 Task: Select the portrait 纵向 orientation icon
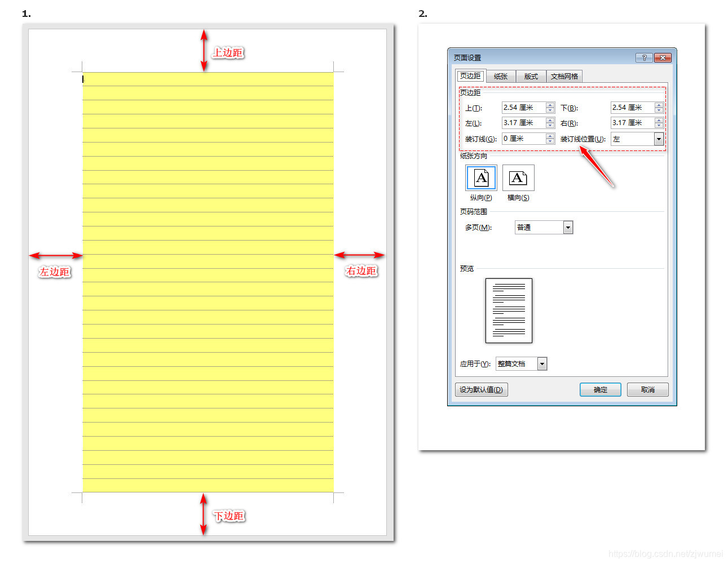(x=481, y=178)
